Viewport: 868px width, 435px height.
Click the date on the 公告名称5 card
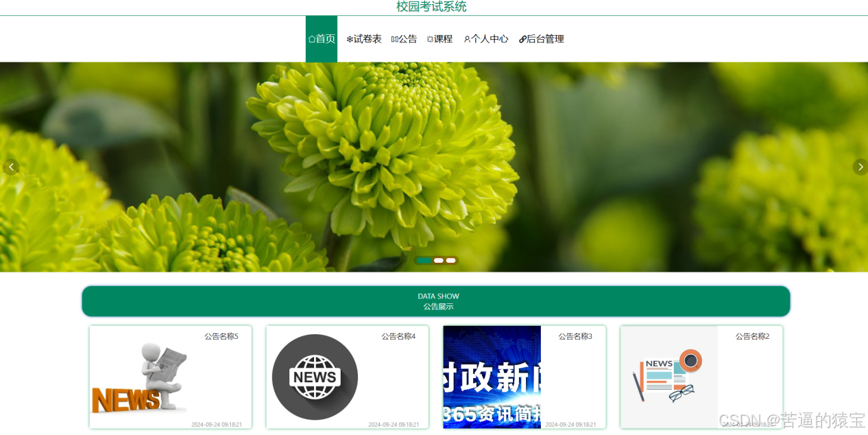coord(217,425)
